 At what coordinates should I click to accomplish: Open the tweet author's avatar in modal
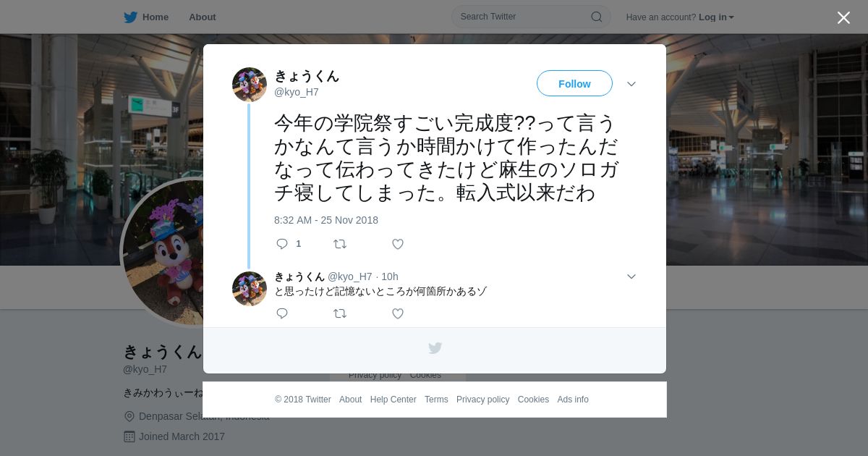250,85
